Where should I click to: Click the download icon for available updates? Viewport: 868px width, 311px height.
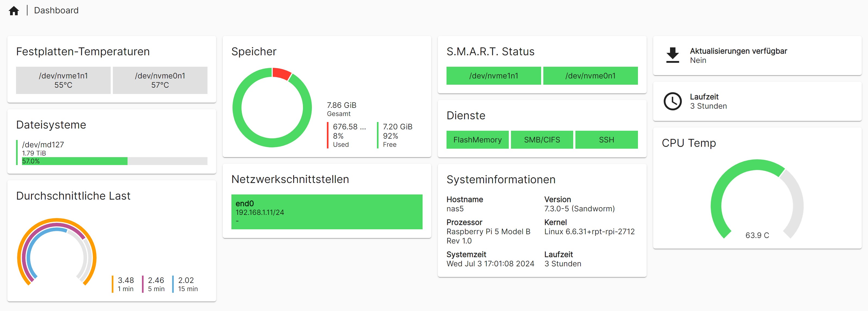pos(672,55)
